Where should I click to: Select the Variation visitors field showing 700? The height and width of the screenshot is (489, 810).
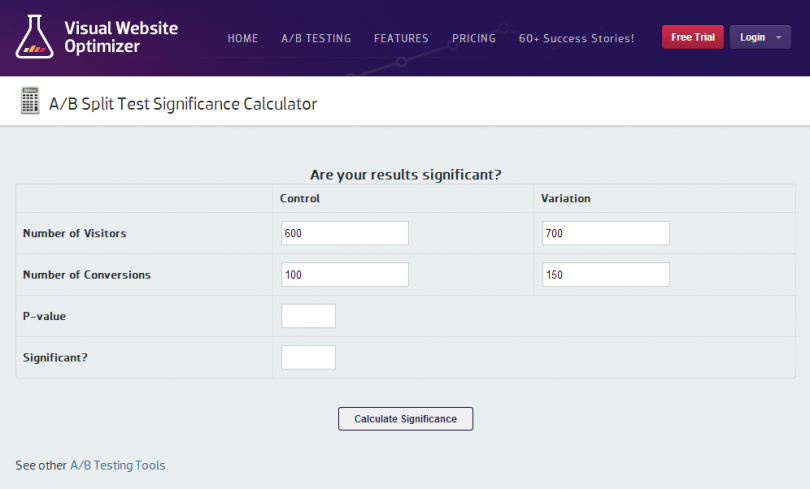(606, 233)
